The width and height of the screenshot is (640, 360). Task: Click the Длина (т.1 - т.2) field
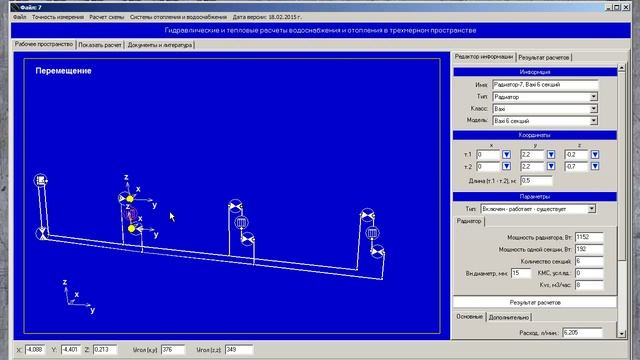click(536, 180)
